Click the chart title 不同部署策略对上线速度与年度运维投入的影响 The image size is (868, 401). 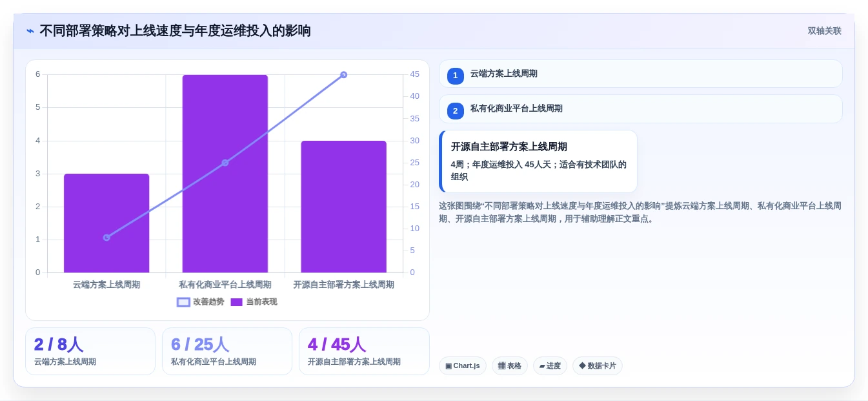pos(175,31)
